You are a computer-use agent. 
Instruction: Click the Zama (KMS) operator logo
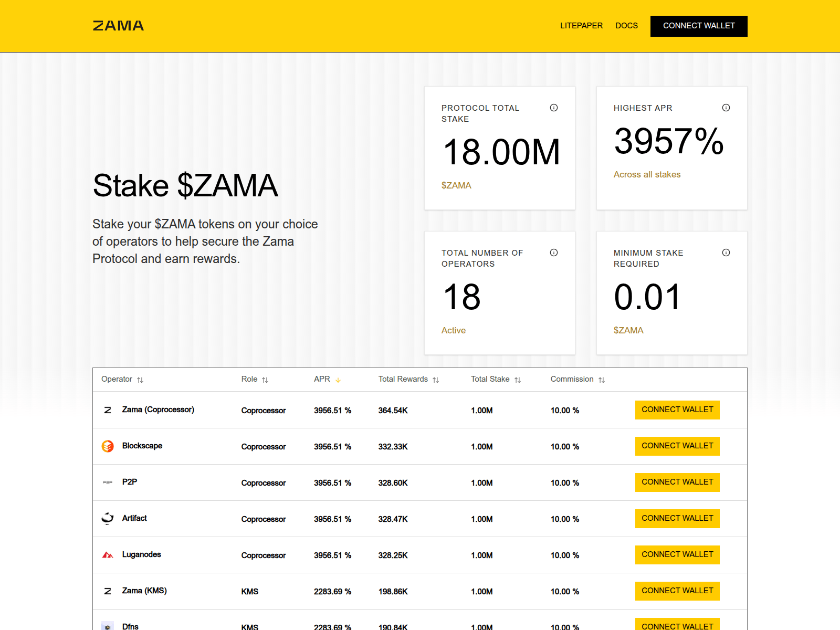[108, 591]
